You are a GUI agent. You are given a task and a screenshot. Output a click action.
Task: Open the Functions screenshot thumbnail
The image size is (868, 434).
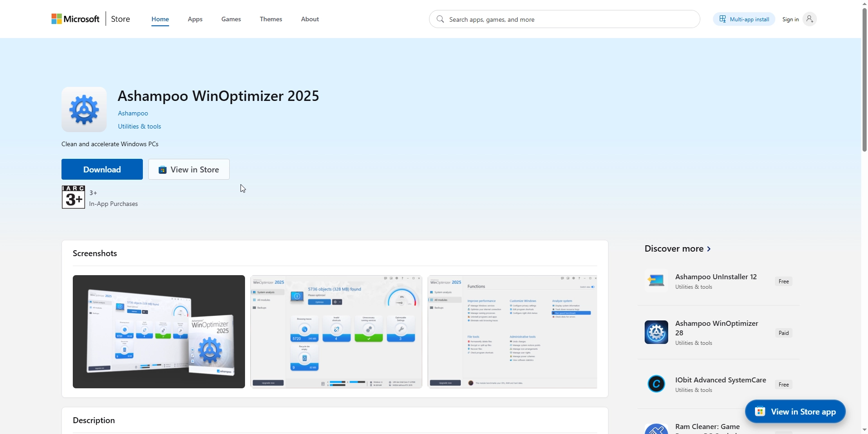pos(513,332)
